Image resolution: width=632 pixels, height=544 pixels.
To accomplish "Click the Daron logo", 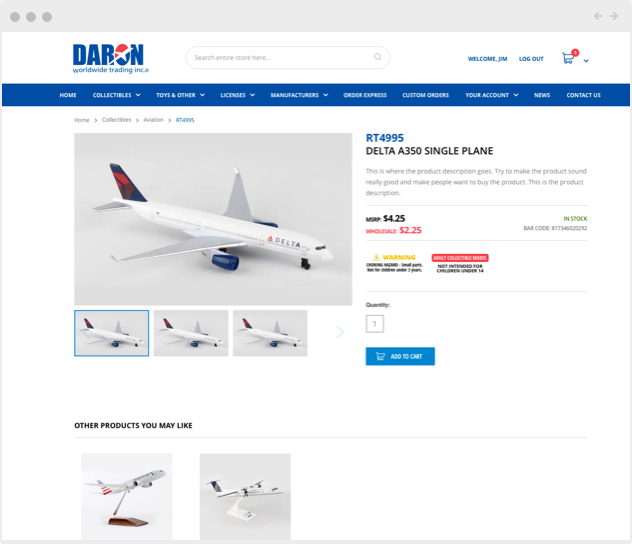I will pyautogui.click(x=110, y=59).
